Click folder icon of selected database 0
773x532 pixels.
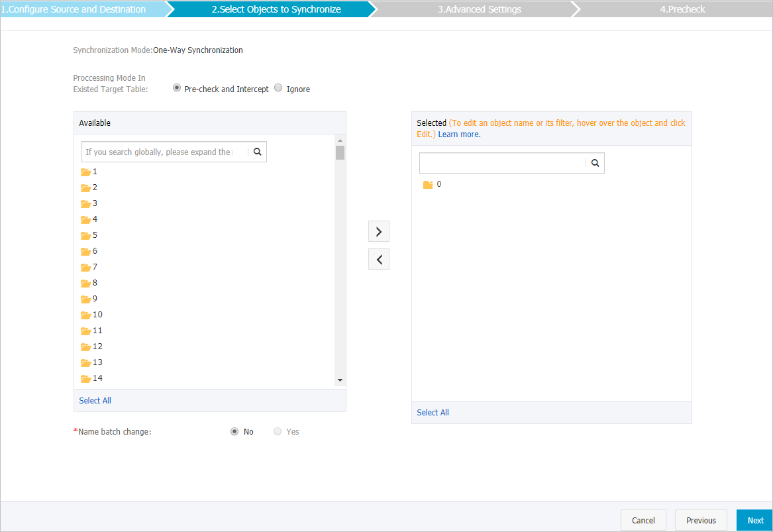[x=428, y=185]
